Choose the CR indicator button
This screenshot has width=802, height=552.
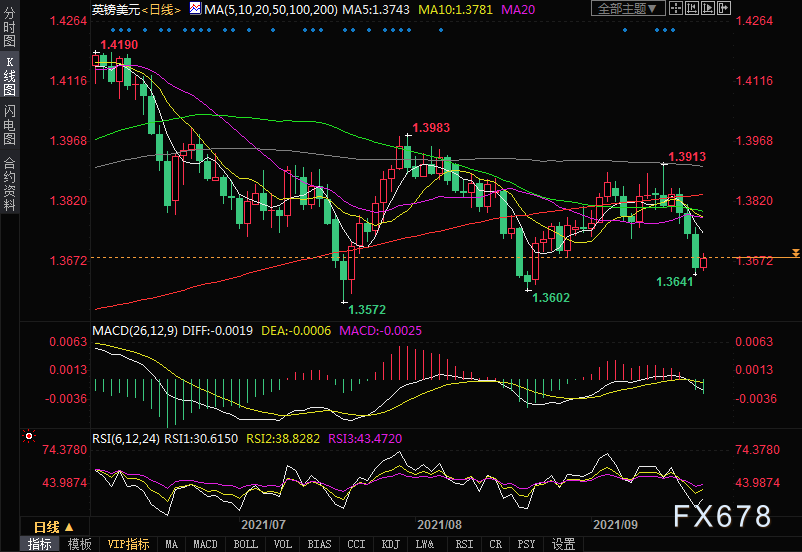pyautogui.click(x=495, y=544)
